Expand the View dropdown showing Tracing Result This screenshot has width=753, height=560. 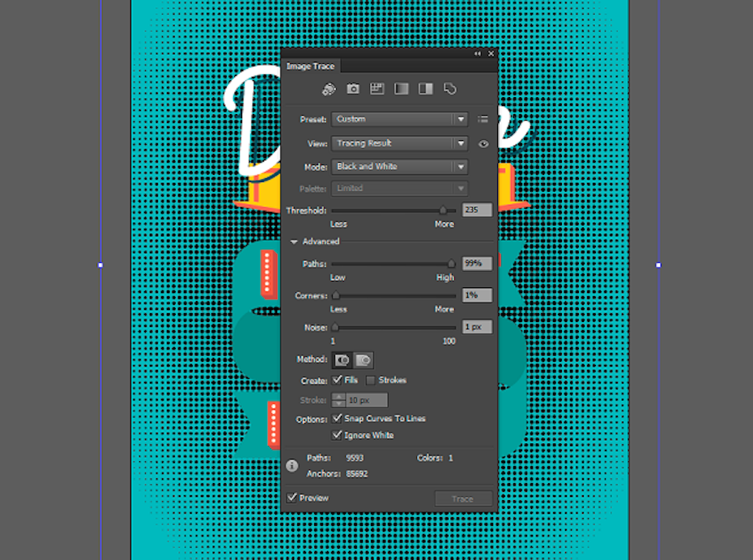click(x=399, y=143)
